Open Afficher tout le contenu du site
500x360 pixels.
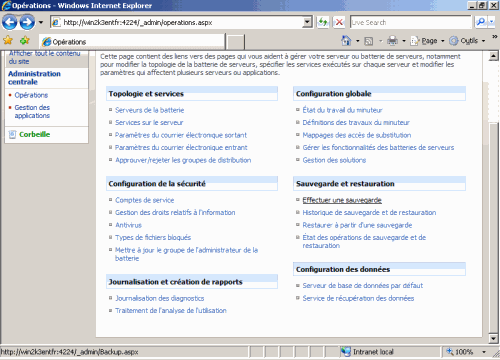click(x=44, y=57)
